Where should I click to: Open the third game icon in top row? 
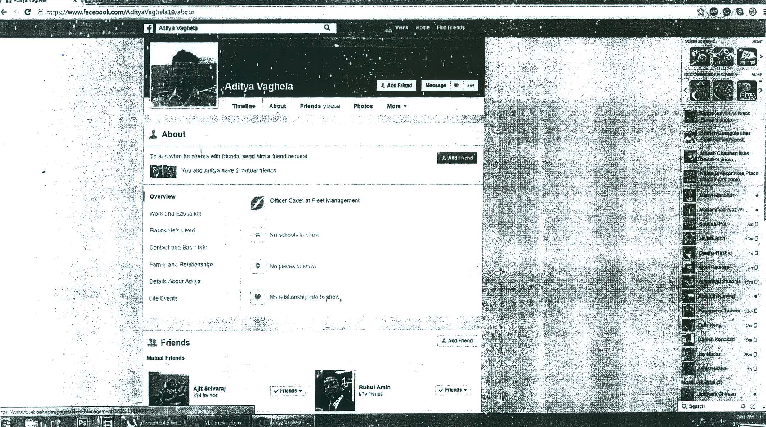(x=746, y=57)
